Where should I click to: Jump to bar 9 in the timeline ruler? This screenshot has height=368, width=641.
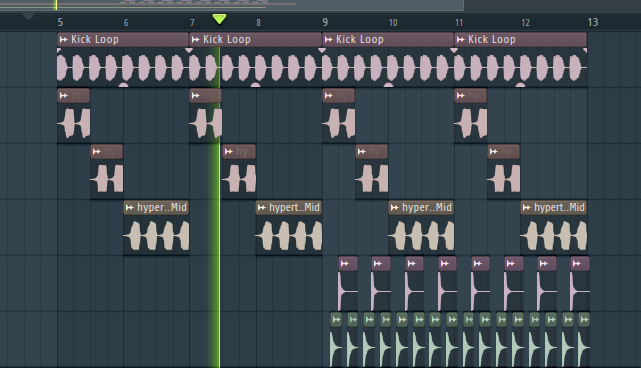pos(325,22)
